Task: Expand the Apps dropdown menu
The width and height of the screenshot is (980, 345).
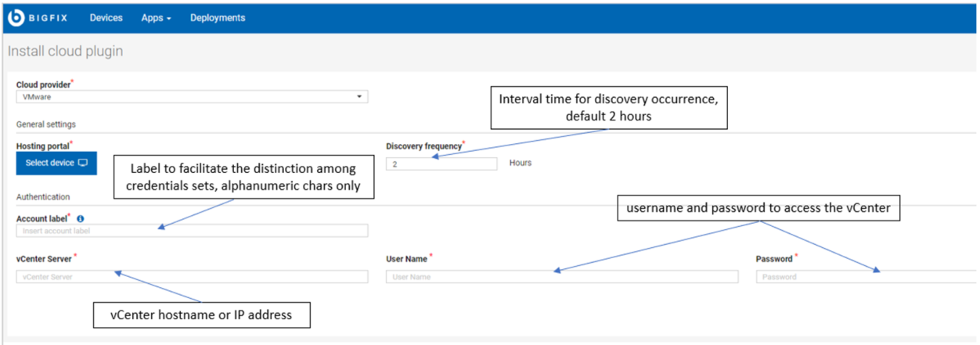Action: pos(156,18)
